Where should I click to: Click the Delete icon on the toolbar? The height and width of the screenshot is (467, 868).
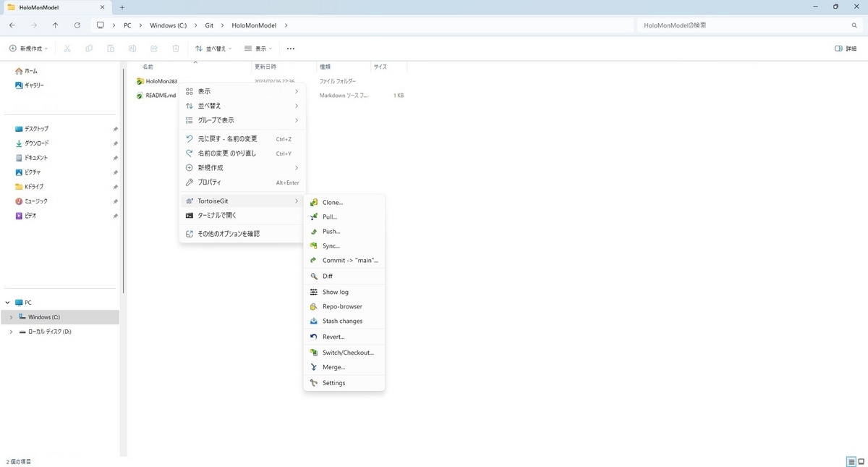pos(175,48)
